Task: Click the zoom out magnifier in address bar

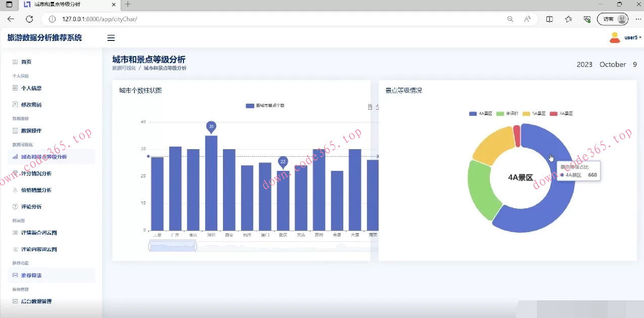Action: (510, 19)
